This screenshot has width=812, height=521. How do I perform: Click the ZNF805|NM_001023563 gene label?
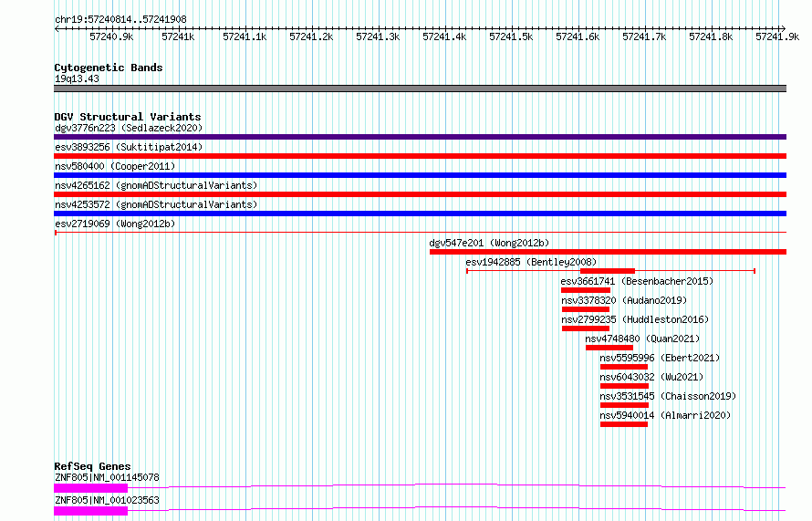(x=107, y=500)
